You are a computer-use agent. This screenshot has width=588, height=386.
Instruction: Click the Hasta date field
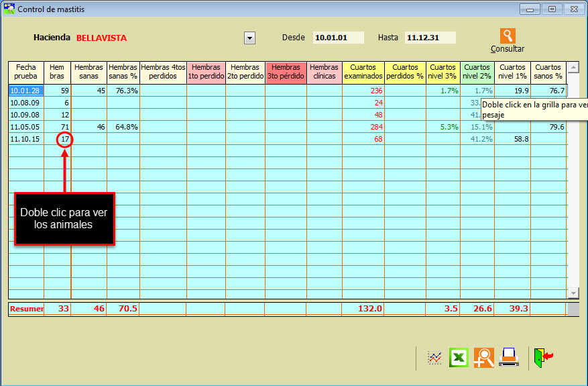(430, 38)
